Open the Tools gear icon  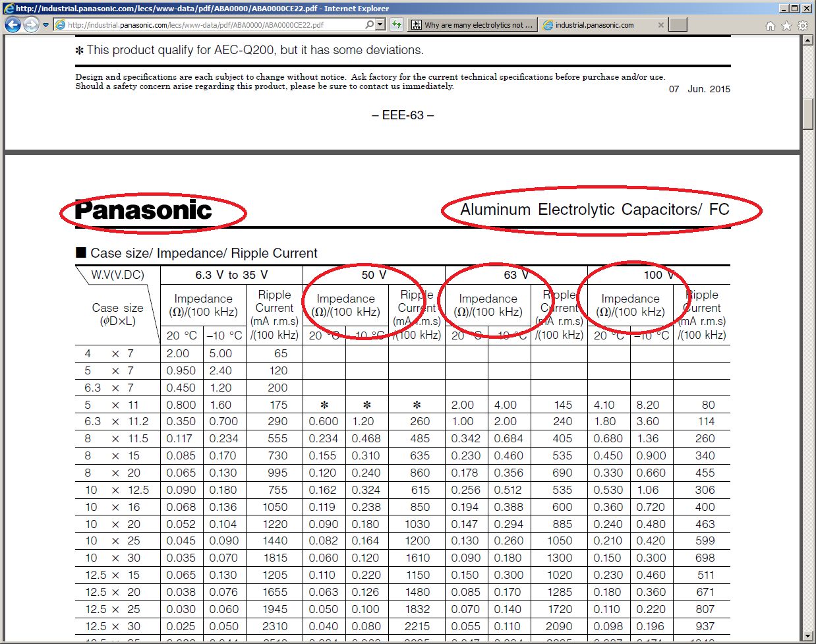802,26
